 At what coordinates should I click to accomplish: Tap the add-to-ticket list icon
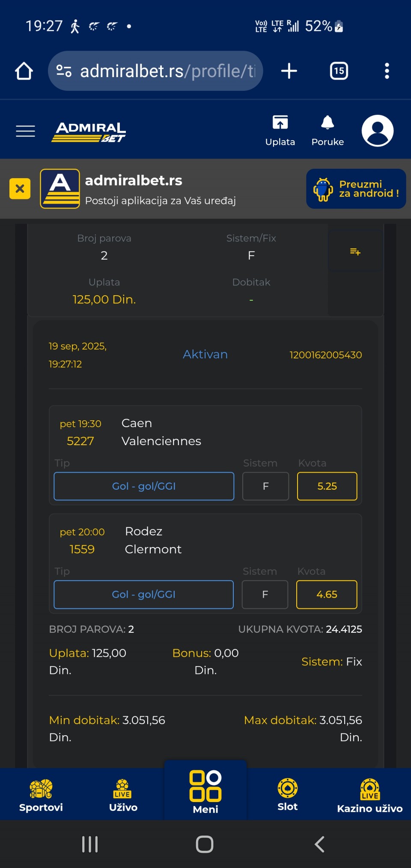coord(355,251)
